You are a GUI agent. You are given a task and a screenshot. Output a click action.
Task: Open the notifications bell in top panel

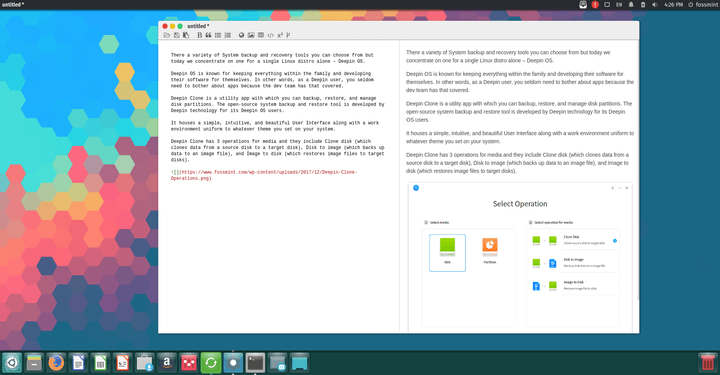click(x=631, y=5)
